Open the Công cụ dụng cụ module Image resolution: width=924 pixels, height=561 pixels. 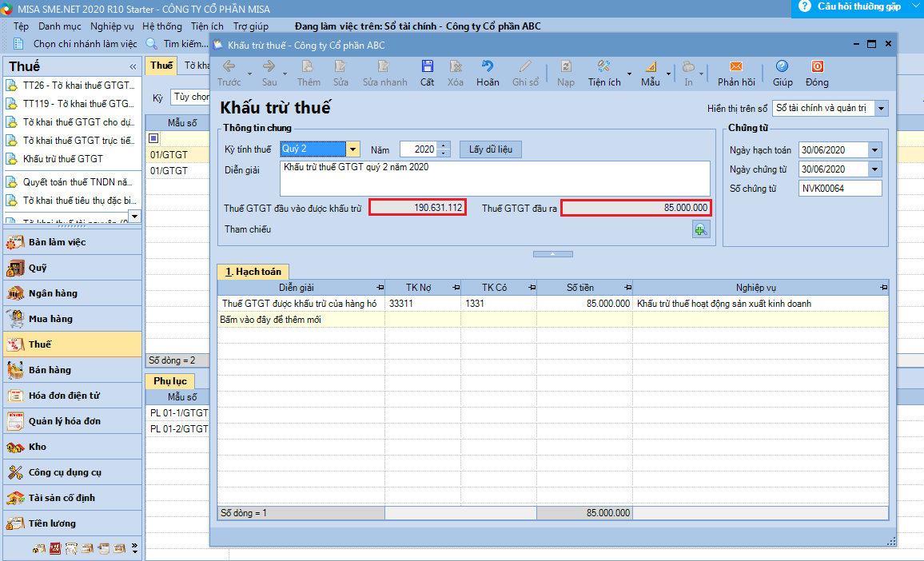coord(73,472)
